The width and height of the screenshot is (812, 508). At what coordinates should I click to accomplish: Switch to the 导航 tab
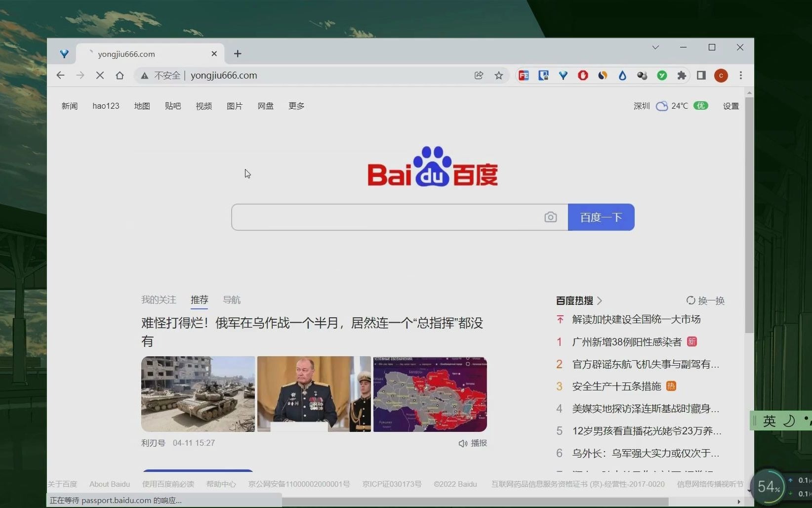232,299
